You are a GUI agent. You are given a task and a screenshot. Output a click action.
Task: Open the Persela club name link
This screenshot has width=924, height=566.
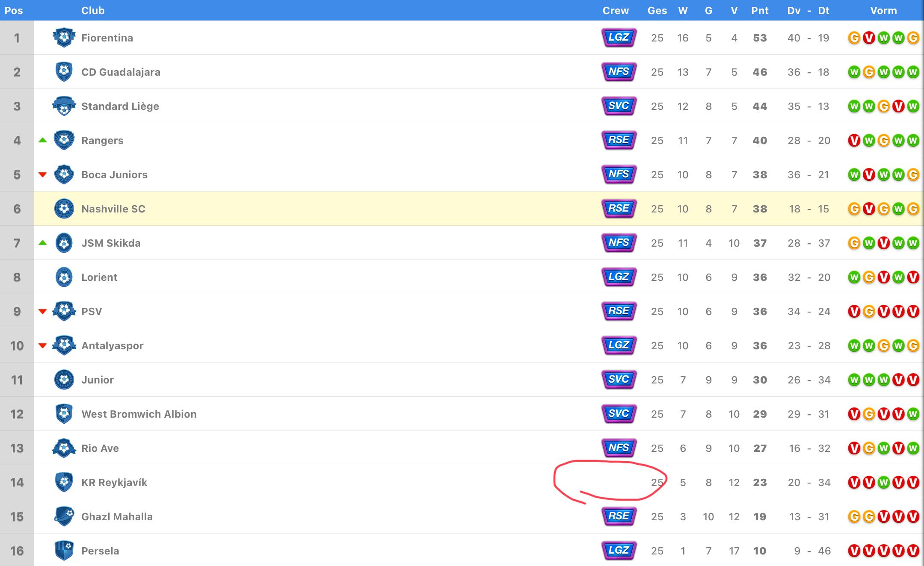(100, 551)
